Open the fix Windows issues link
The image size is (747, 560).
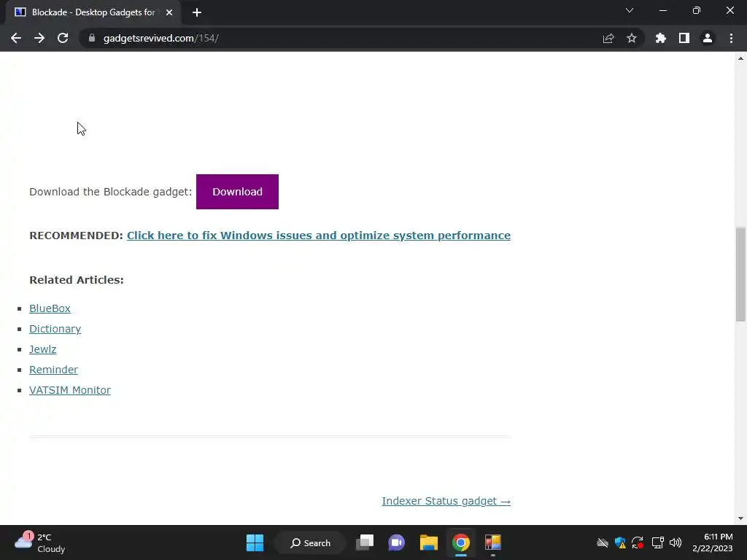pyautogui.click(x=319, y=236)
